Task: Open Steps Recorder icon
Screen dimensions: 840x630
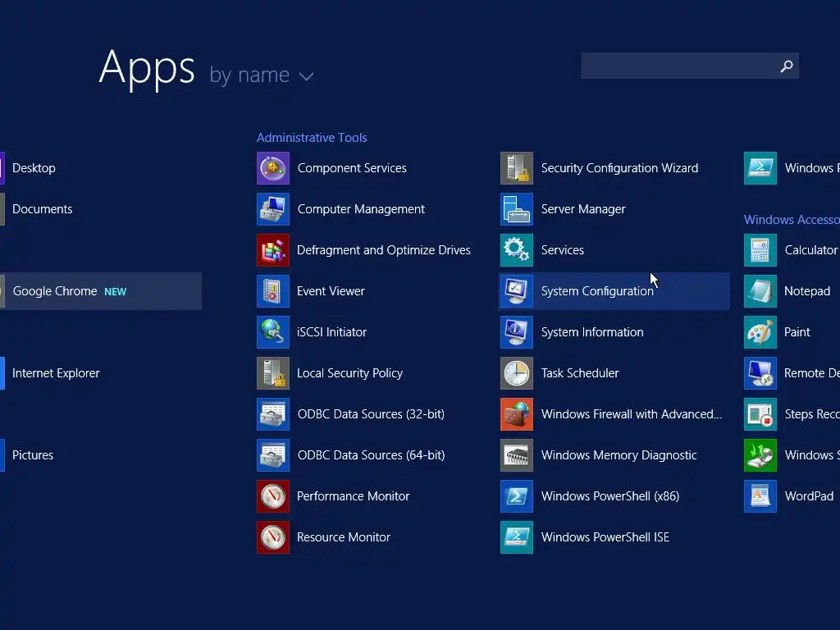Action: coord(760,414)
